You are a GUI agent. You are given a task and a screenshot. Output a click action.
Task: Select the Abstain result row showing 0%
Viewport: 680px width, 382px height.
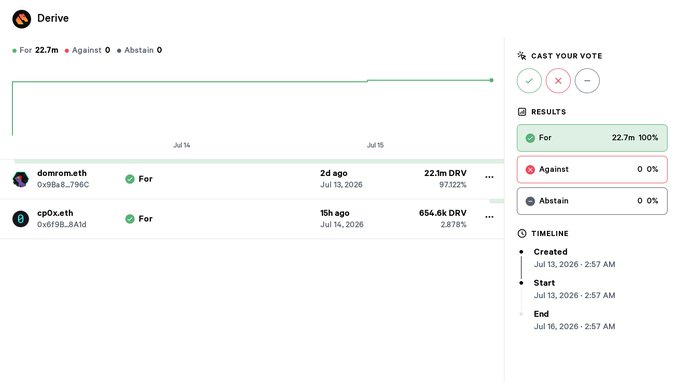(592, 201)
